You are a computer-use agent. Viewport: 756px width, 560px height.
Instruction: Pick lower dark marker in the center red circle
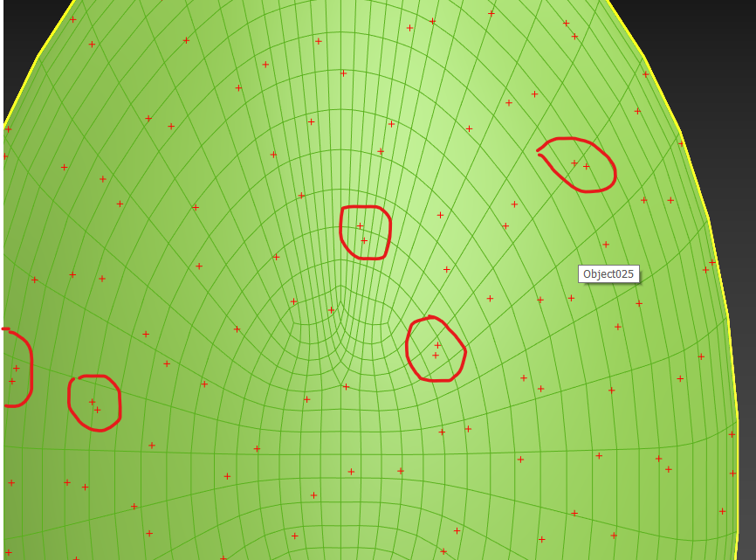(x=364, y=240)
